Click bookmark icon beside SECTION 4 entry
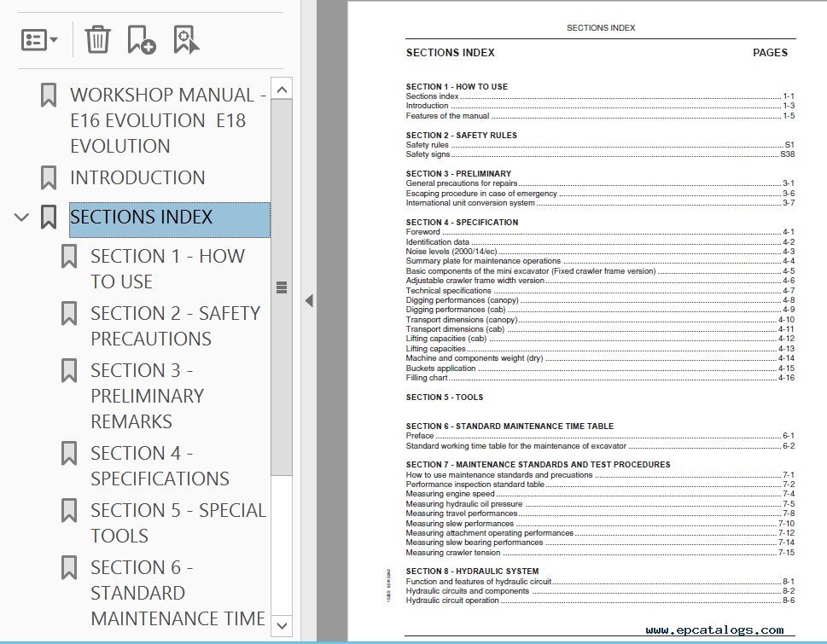Image resolution: width=827 pixels, height=644 pixels. click(69, 453)
